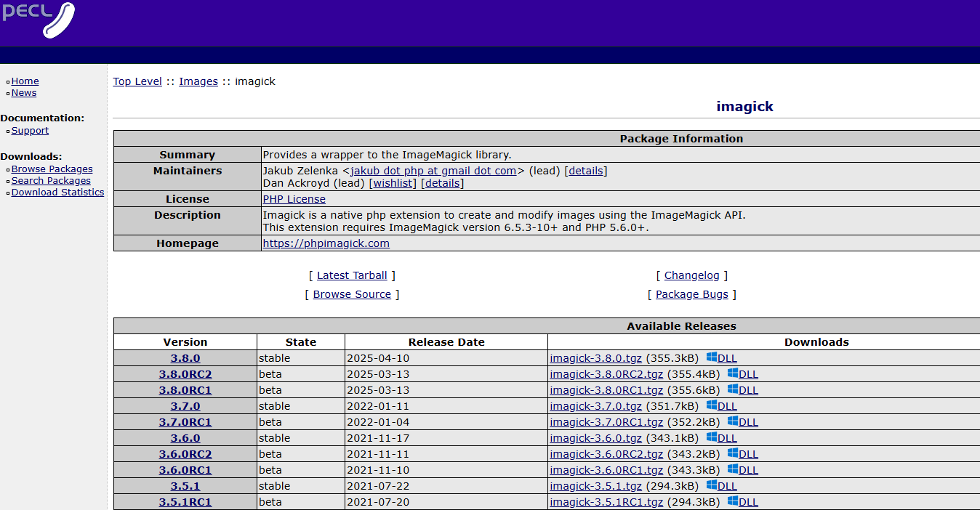View the Changelog link
The width and height of the screenshot is (980, 510).
pos(691,275)
